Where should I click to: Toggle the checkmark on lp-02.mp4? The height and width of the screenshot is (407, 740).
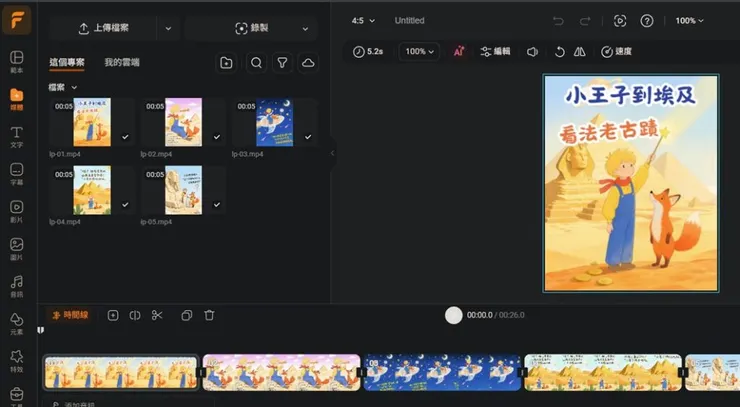point(217,137)
